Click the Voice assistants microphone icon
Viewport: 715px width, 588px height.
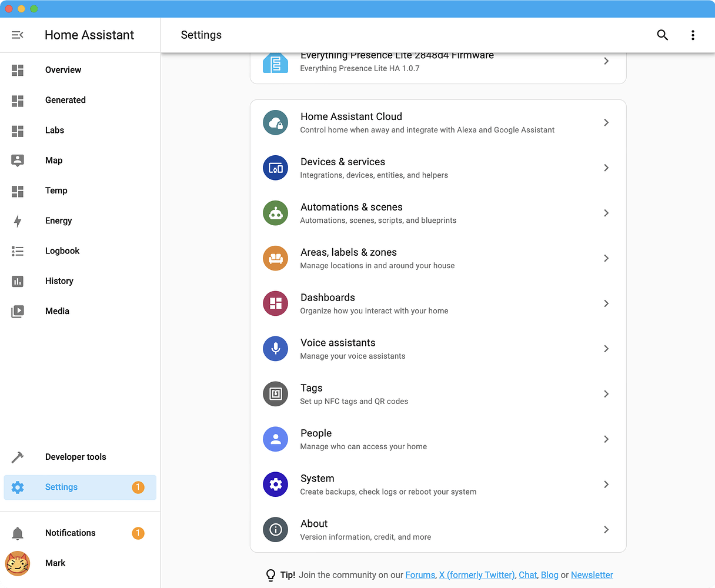click(x=275, y=349)
